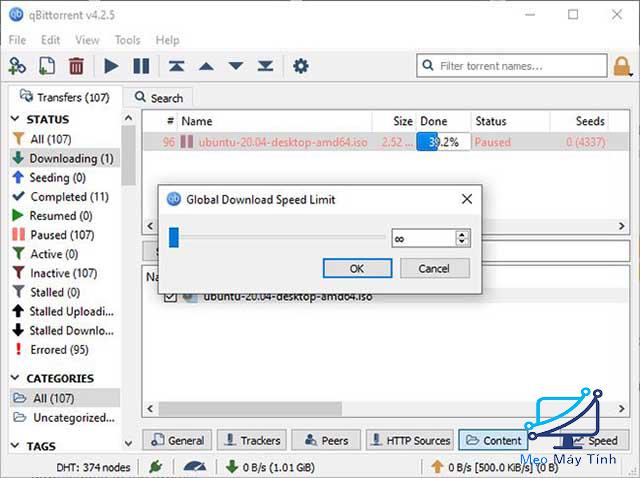Select the Uncategorized category
The width and height of the screenshot is (640, 478).
pyautogui.click(x=64, y=418)
